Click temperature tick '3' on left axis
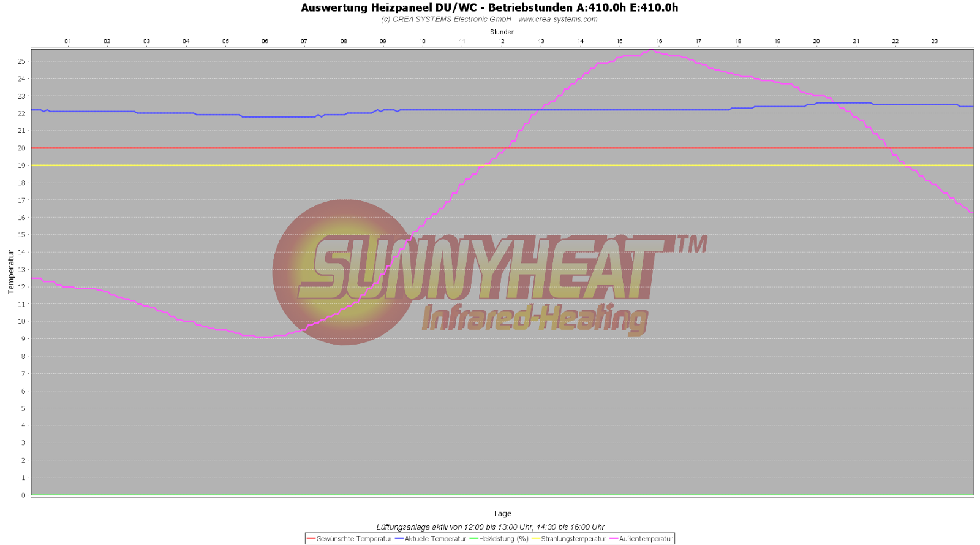Viewport: 980px width, 545px height. [x=23, y=443]
